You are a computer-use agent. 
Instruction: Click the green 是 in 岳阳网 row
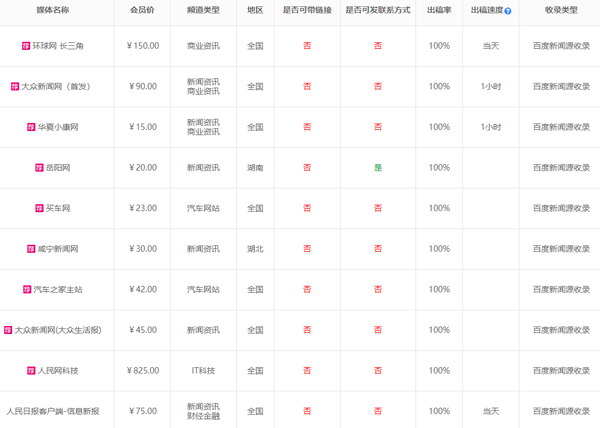point(377,168)
